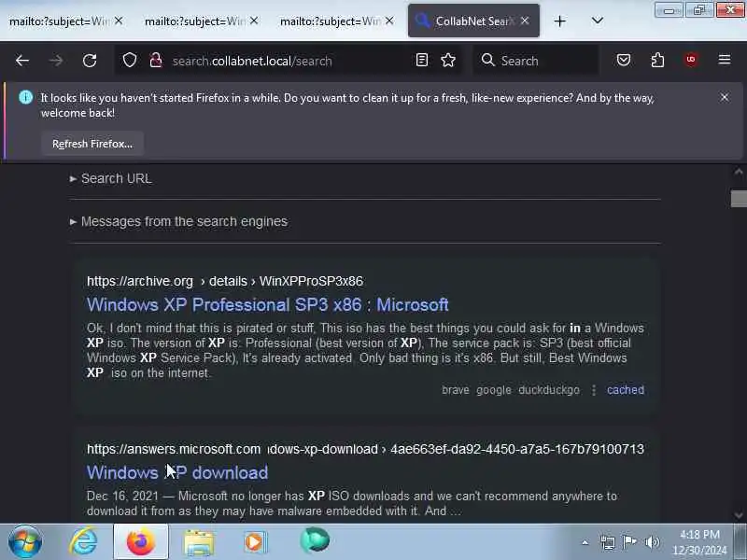
Task: Open the Action Center flag icon
Action: pos(629,542)
